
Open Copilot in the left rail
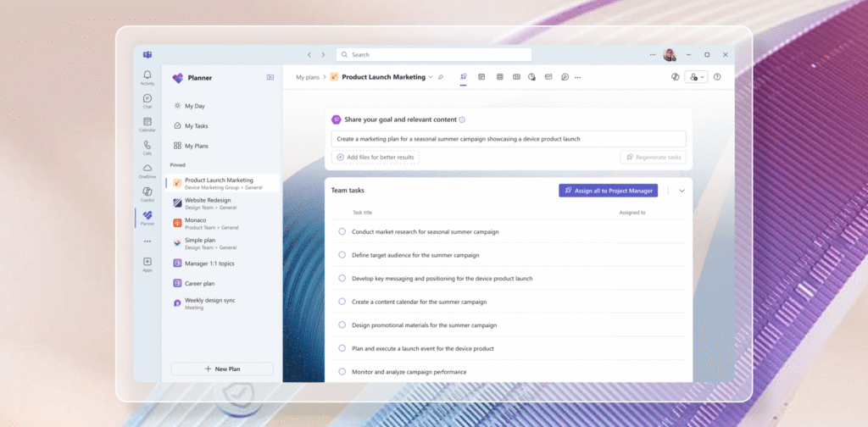click(147, 193)
